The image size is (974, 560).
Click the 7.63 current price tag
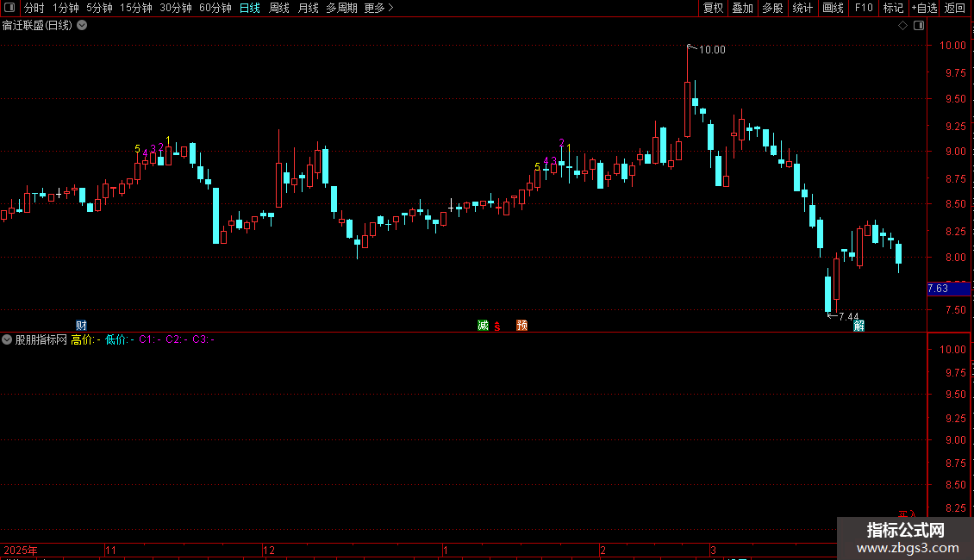pos(948,289)
